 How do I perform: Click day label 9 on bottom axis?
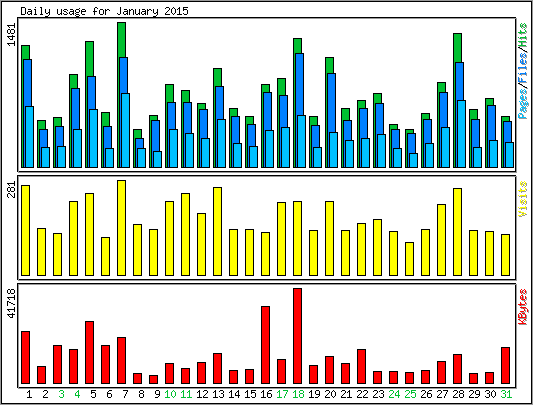157,394
